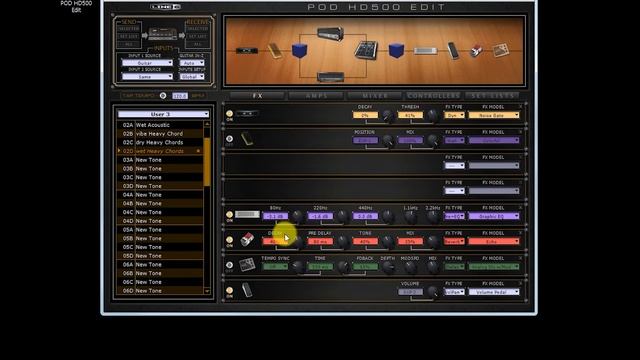Open FX Model dropdown showing Graphic EQ
Screen dimensions: 640x360
[494, 216]
